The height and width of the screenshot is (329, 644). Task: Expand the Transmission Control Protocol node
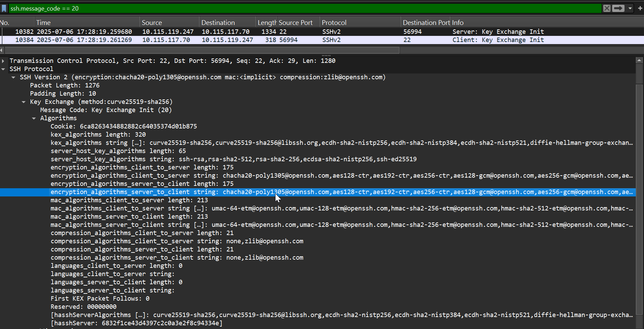(x=3, y=61)
